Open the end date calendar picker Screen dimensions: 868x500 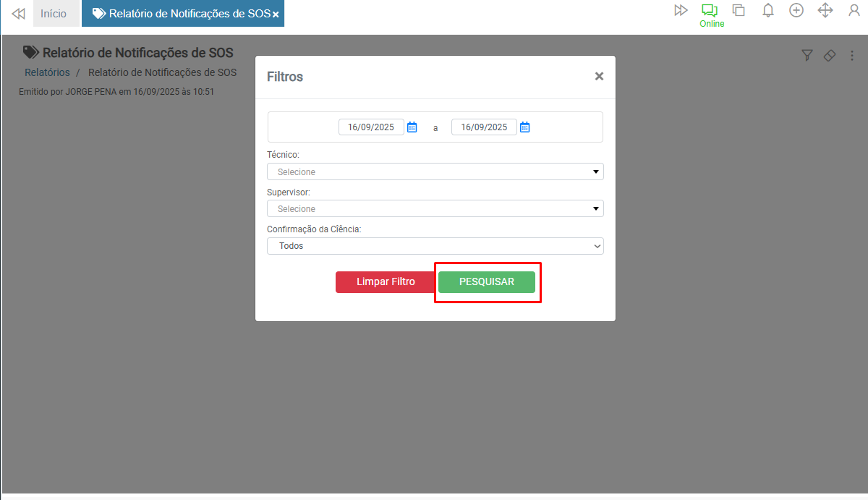525,127
